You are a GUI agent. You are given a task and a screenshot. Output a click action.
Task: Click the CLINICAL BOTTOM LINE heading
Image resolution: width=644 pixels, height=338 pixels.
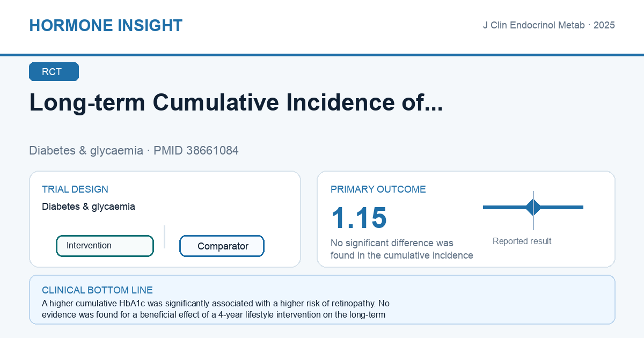coord(98,290)
